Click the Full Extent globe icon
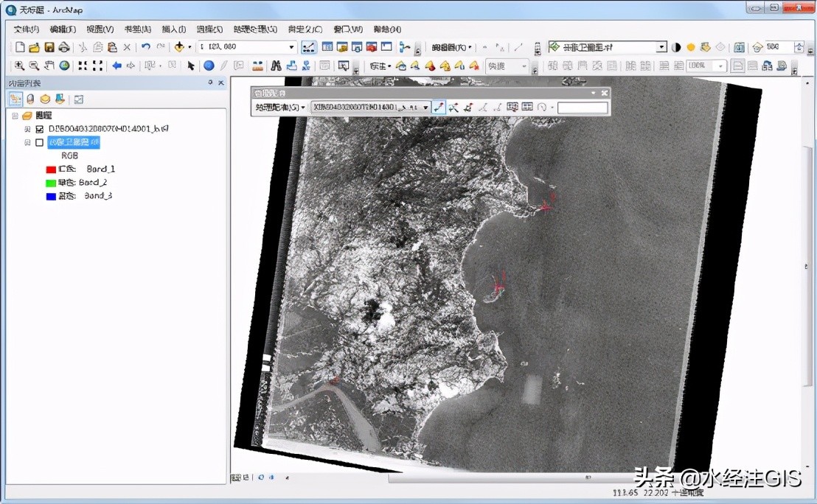Screen dimensions: 817x504 65,66
